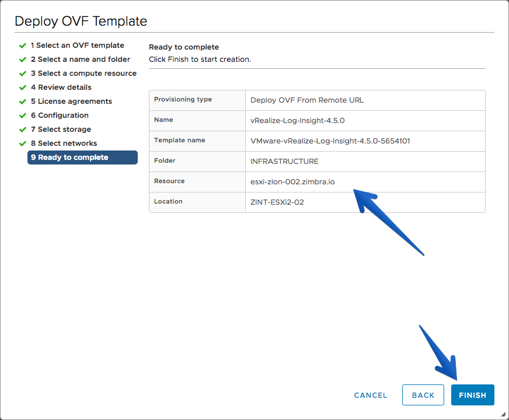Return to step 7 Select storage

tap(61, 129)
